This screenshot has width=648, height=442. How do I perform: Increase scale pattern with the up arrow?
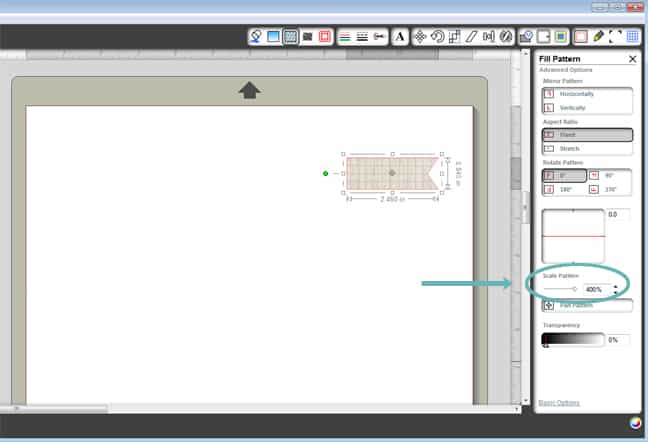615,286
